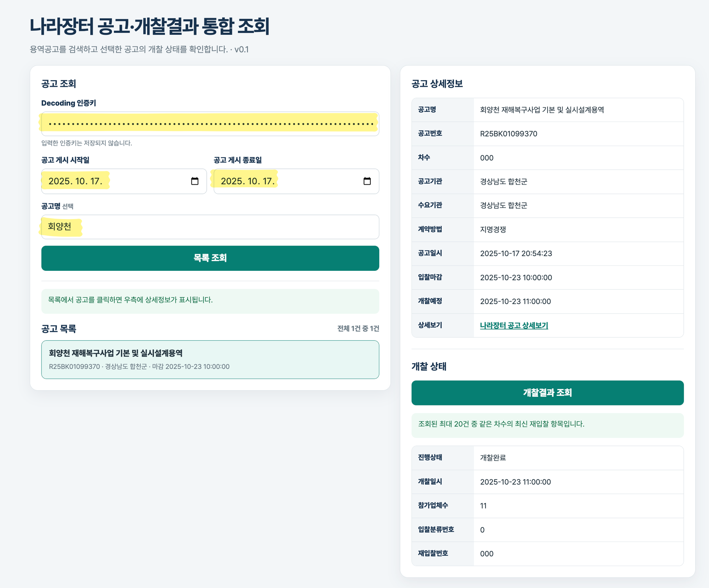Open calendar picker for 공고 게시 시작일
709x588 pixels.
click(195, 181)
